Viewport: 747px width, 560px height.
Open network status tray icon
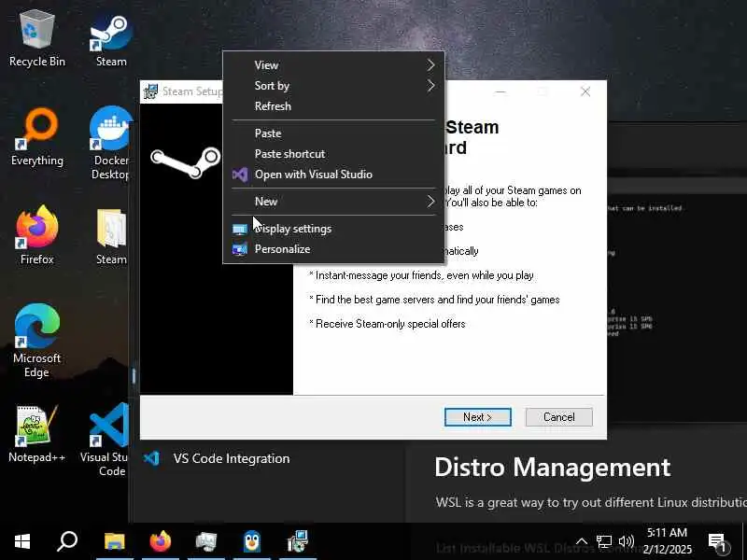pos(604,541)
